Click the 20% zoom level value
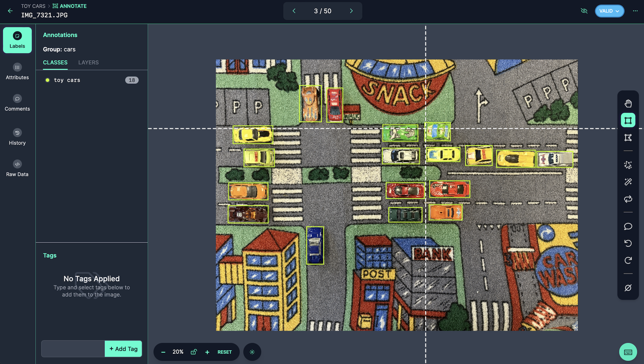644x364 pixels. (x=178, y=352)
